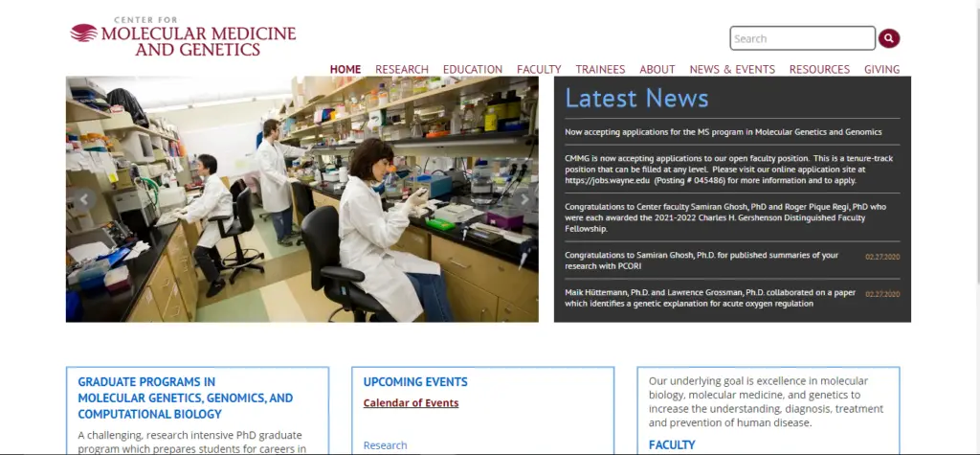Click the next slide arrow on carousel
Viewport: 980px width, 455px height.
click(x=523, y=199)
